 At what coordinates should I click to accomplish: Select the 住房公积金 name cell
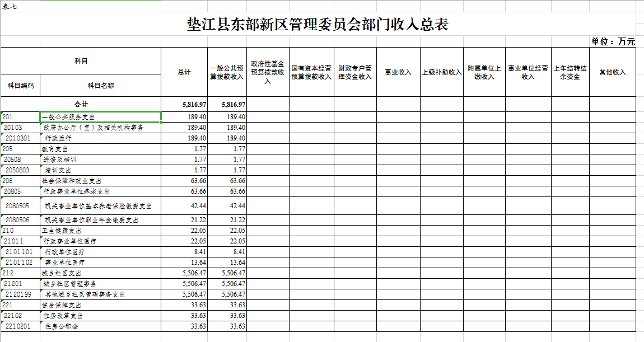pos(101,327)
